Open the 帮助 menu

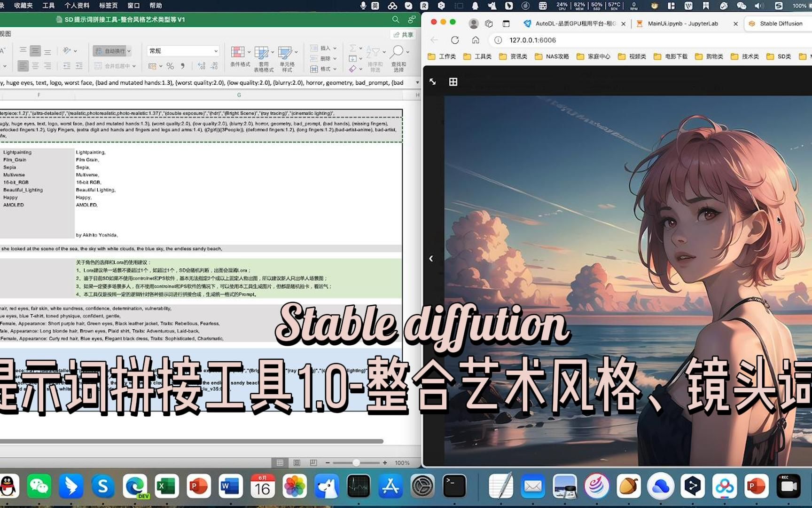(x=156, y=6)
